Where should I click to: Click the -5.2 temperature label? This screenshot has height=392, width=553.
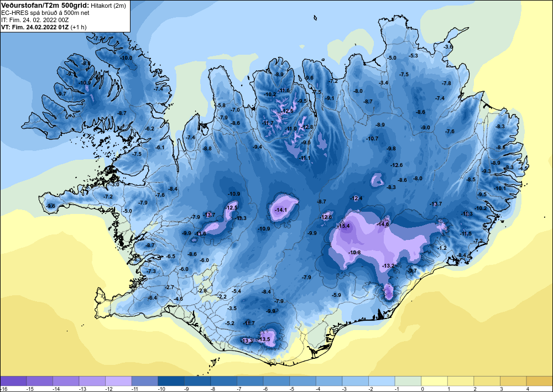coord(229,323)
